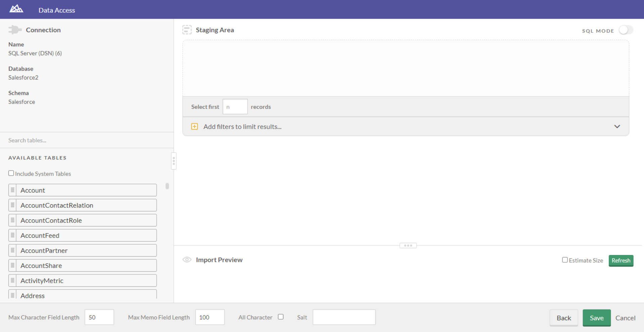Click the Import Preview horizontal splitter handle
This screenshot has width=644, height=332.
[408, 246]
